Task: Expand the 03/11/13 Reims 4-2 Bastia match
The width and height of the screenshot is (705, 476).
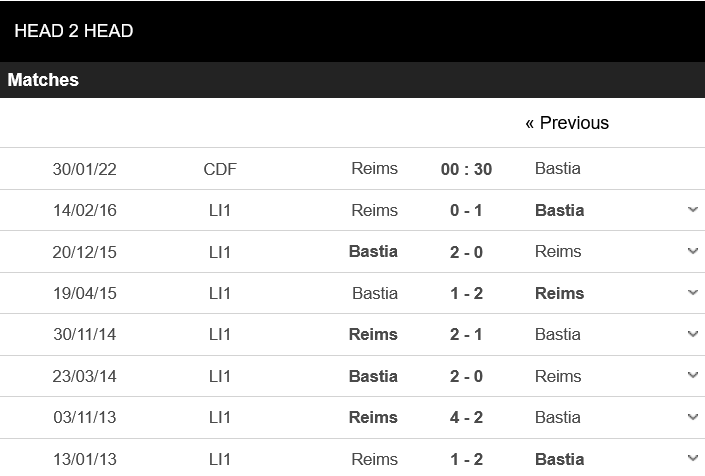Action: [692, 417]
